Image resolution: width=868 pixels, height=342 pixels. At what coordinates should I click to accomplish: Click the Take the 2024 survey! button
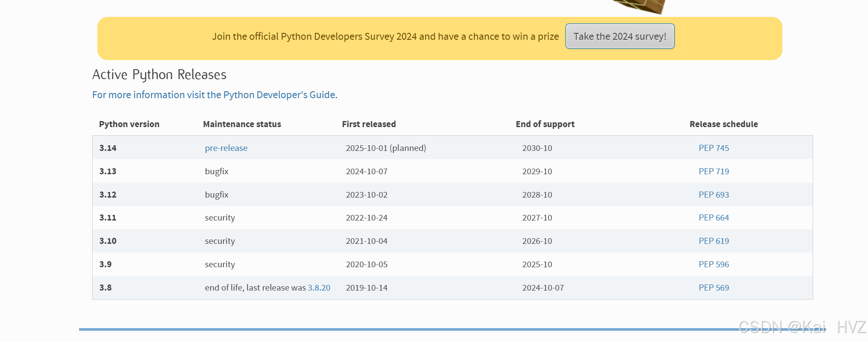pyautogui.click(x=620, y=36)
